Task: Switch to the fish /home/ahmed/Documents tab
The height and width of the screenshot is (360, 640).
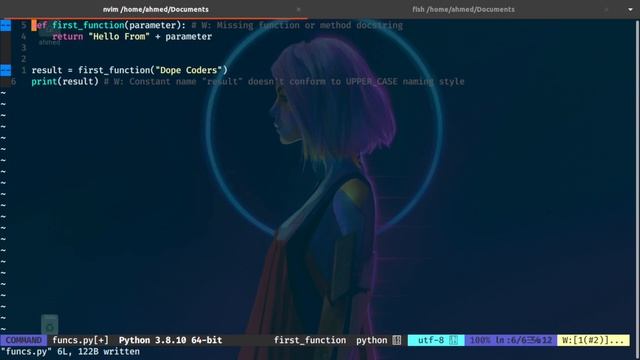Action: [x=463, y=9]
